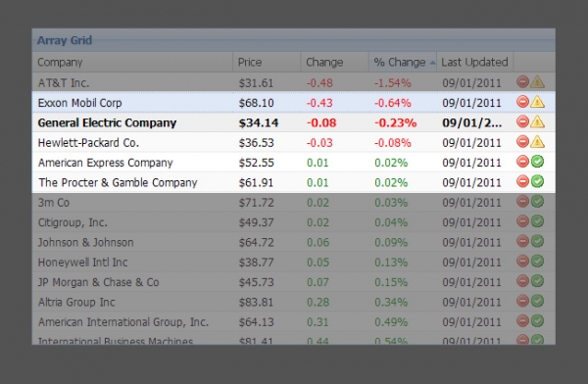
Task: Click the green check icon for Johnson & Johnson
Action: tap(537, 241)
